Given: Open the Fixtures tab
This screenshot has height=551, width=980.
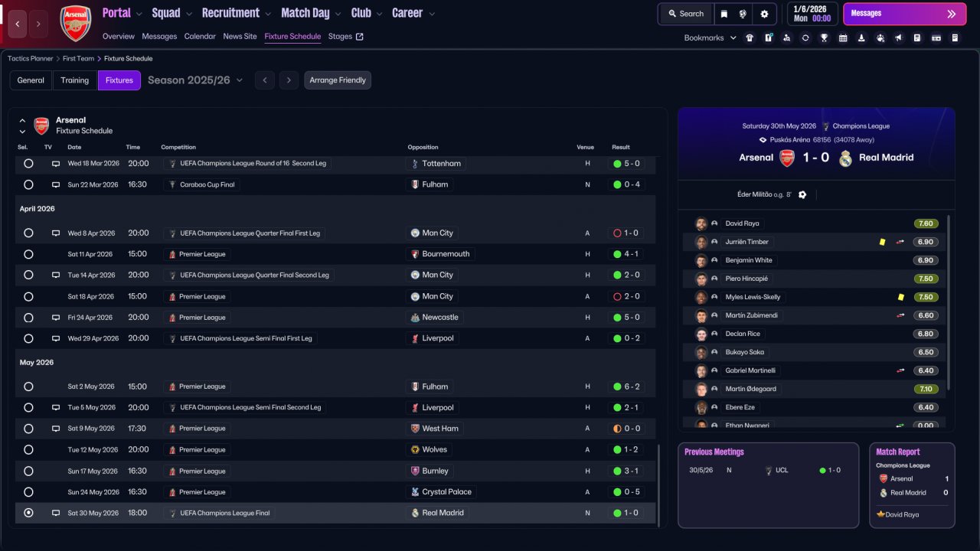Looking at the screenshot, I should click(119, 80).
